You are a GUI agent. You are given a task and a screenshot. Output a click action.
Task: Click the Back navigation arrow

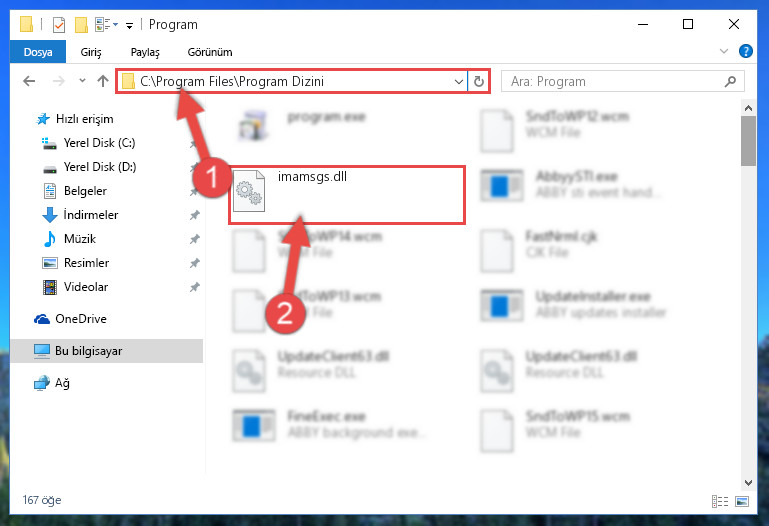(x=29, y=81)
